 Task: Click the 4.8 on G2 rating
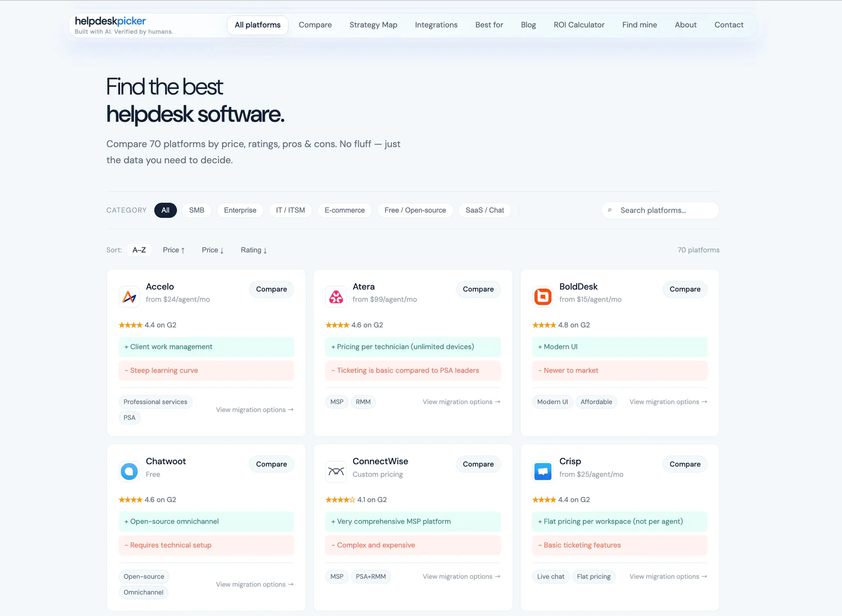[561, 325]
